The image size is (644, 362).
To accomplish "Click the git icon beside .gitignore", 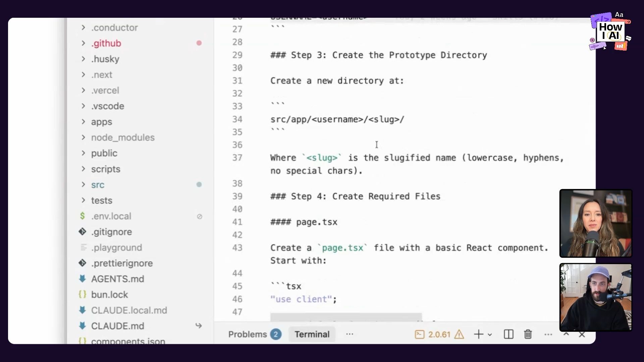I will (83, 232).
